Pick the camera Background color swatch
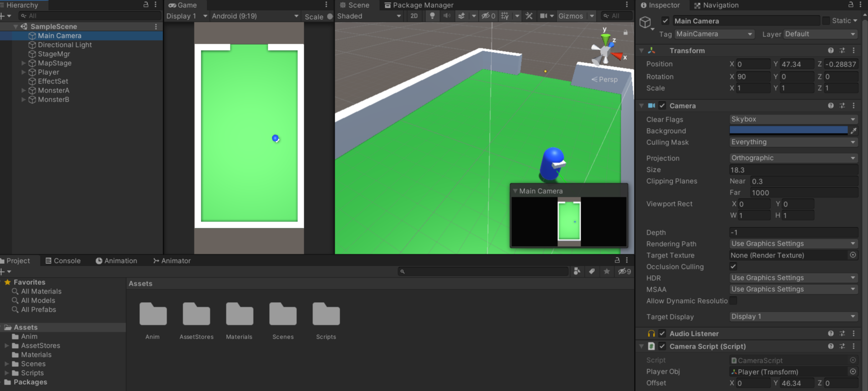 (x=788, y=131)
